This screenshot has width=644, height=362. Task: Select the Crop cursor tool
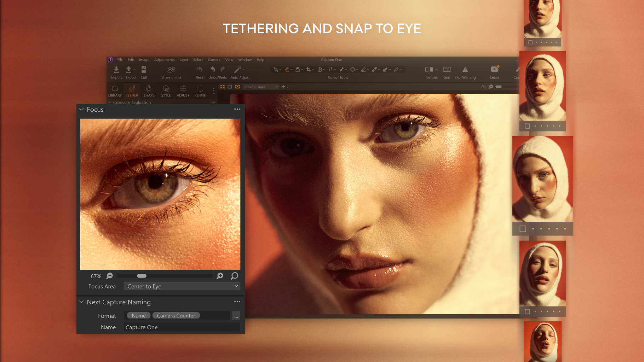(309, 69)
